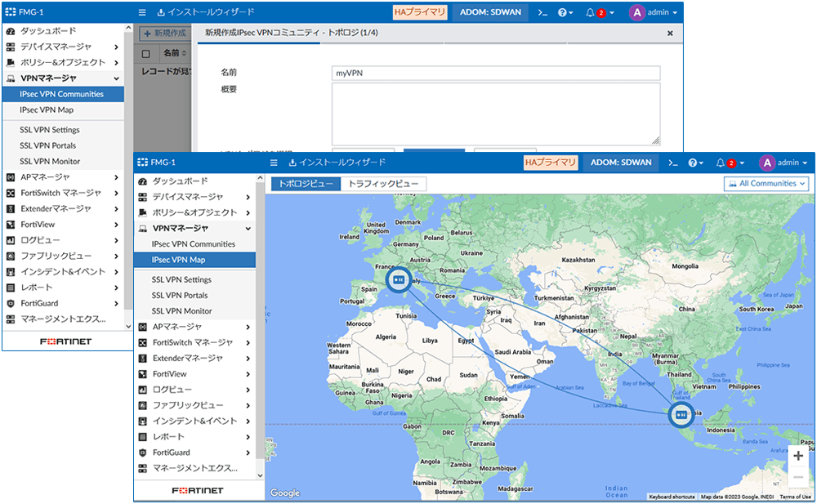Screen dimensions: 817x504
Task: Click the description text area
Action: click(x=496, y=114)
